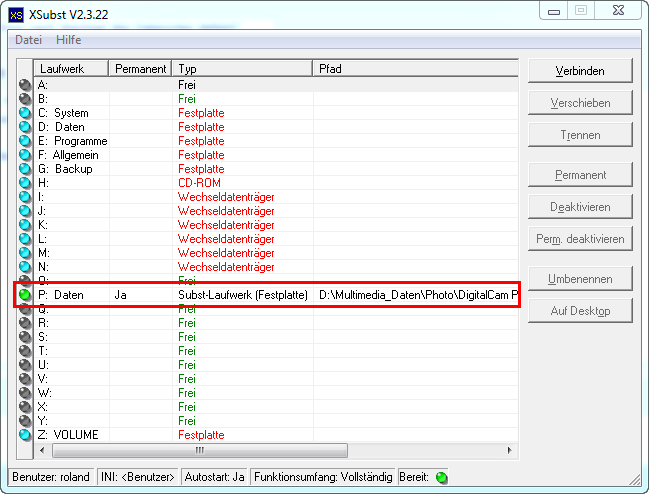
Task: Click the right arrow of horizontal scrollbar
Action: [x=510, y=451]
